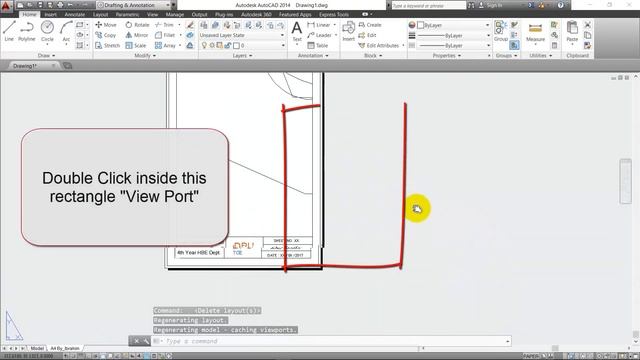Click the Insert block button
Screen dimensions: 640x360
click(x=348, y=31)
